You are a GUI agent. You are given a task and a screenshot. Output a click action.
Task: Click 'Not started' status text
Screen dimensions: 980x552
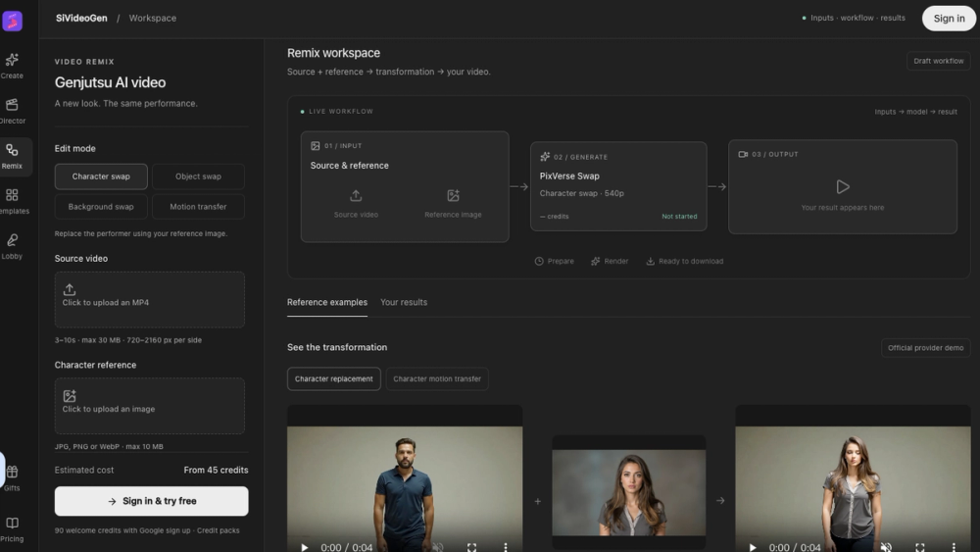tap(679, 217)
